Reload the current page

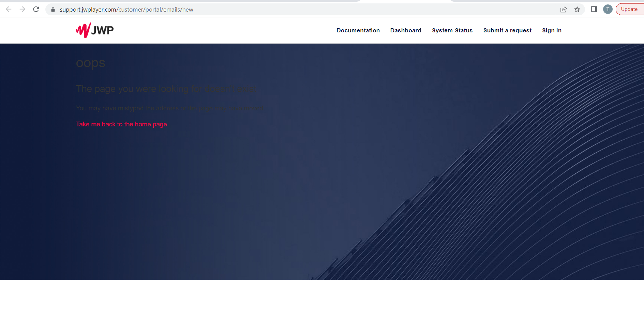pyautogui.click(x=36, y=9)
